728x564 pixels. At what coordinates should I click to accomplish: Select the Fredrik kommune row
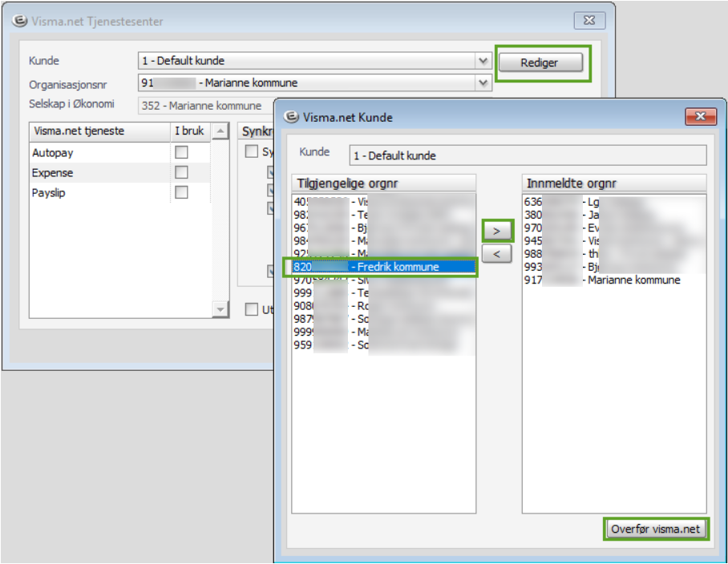click(x=383, y=267)
